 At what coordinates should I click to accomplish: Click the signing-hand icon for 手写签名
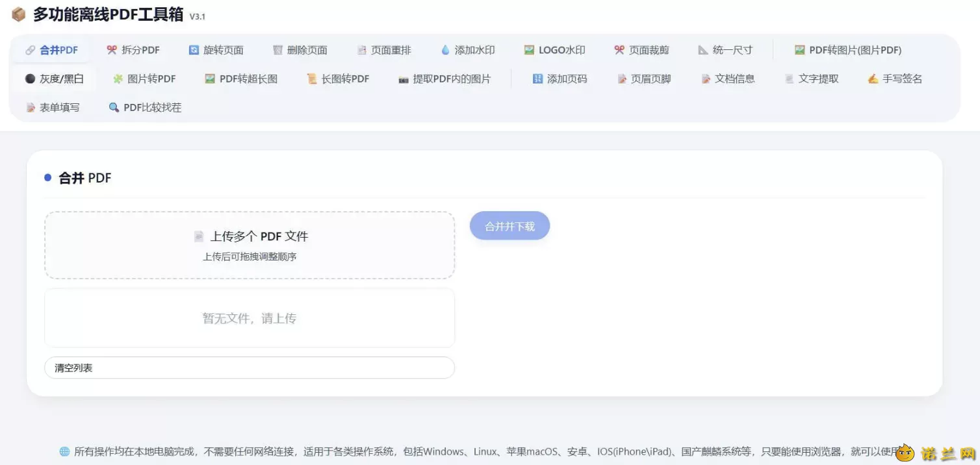pos(873,79)
